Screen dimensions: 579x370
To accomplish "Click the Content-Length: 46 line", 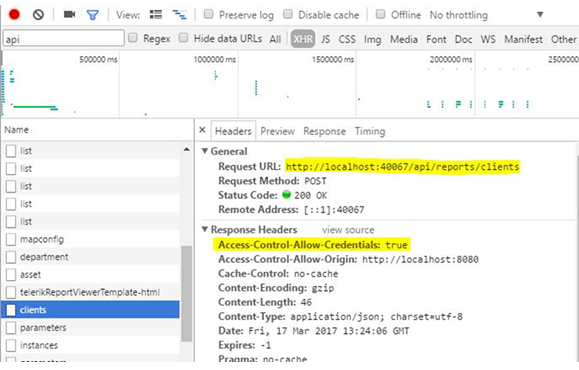I will 265,302.
